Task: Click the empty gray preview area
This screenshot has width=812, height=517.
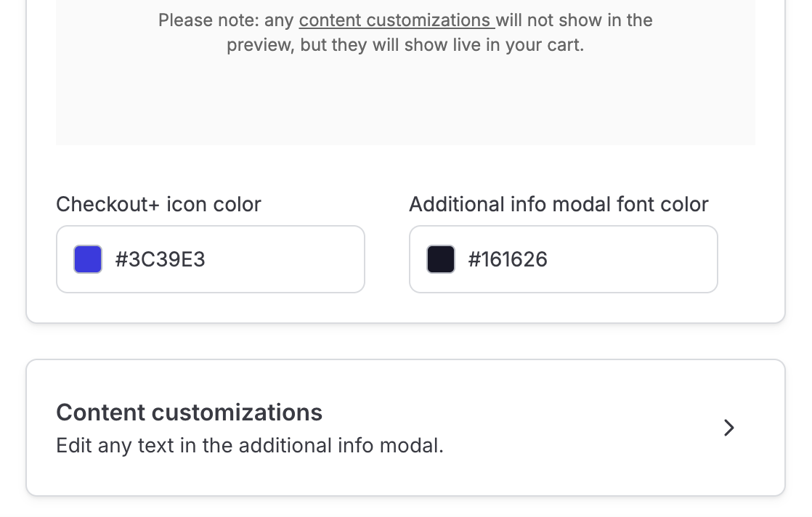Action: (405, 102)
